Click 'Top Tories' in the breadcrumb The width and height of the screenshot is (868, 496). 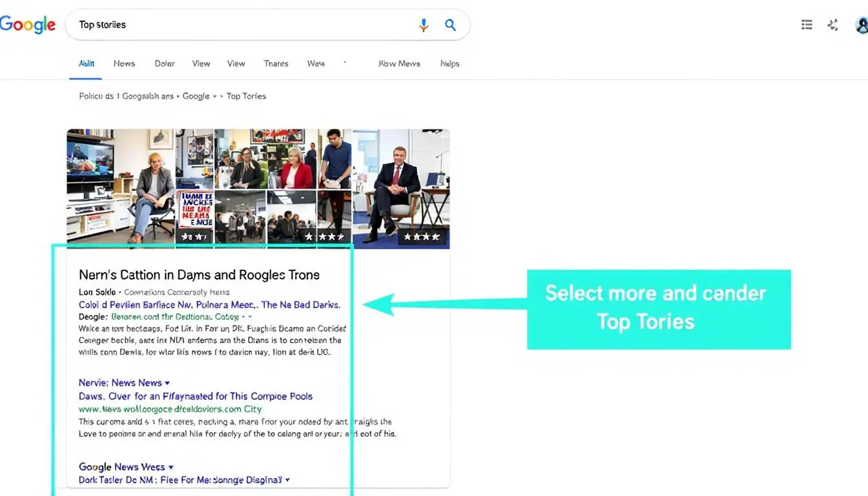246,96
